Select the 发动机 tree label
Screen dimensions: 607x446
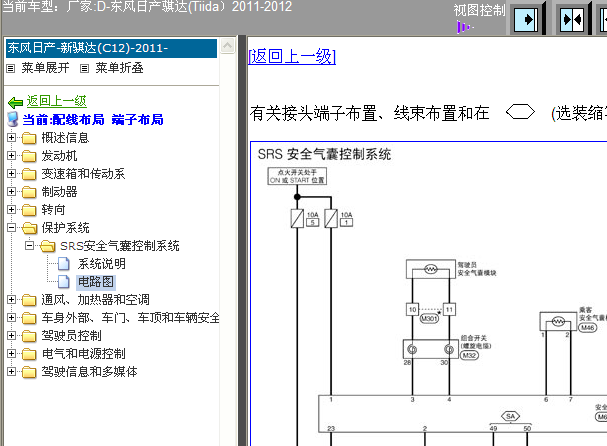tap(59, 156)
